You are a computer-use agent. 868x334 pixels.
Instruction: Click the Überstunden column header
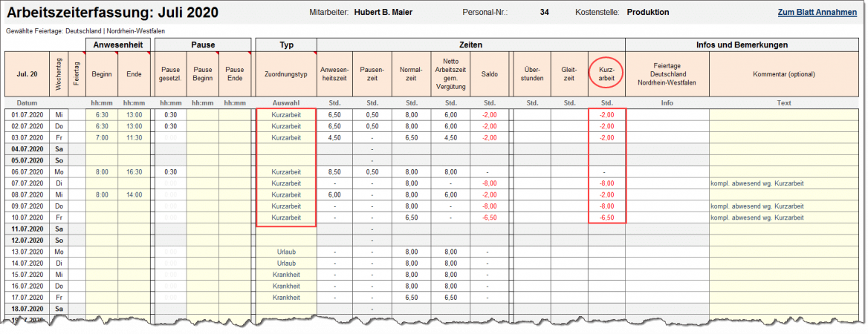532,74
